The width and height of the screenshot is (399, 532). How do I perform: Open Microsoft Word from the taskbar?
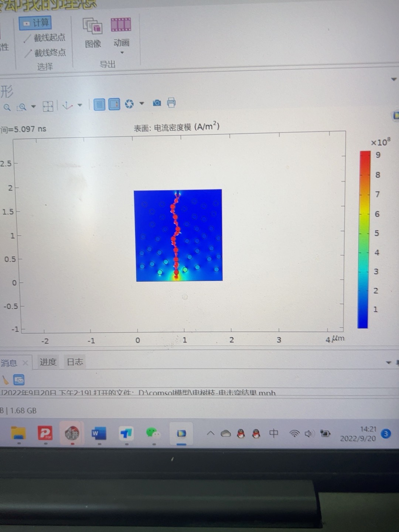click(x=99, y=433)
